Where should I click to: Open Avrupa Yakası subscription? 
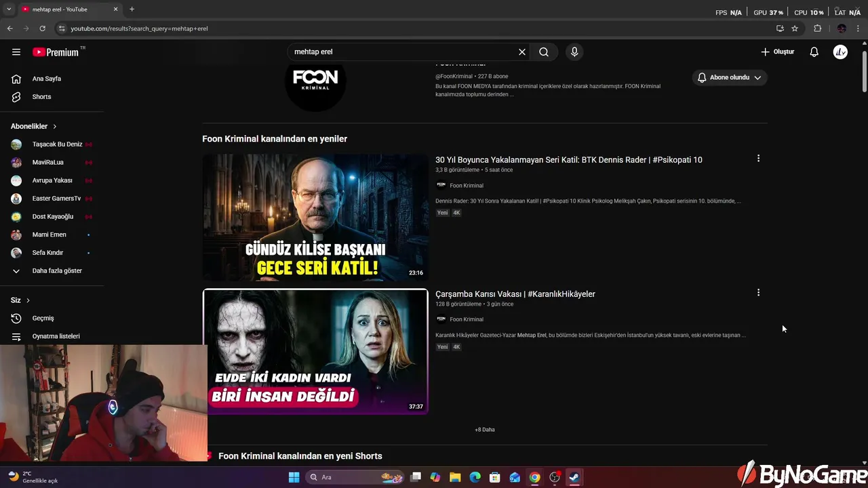[52, 180]
